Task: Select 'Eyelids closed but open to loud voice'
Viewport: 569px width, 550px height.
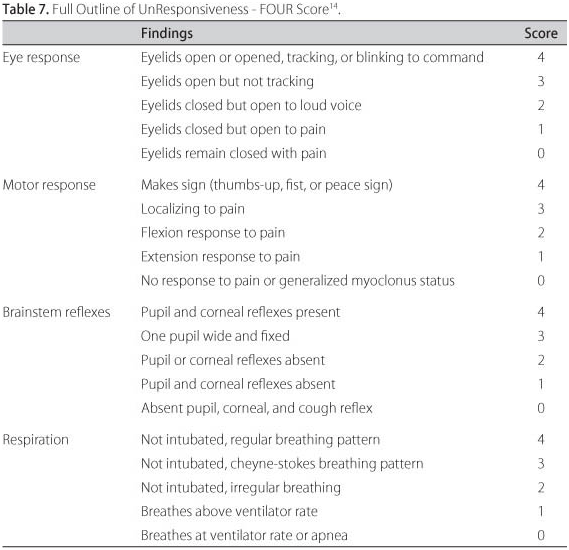Action: click(251, 105)
